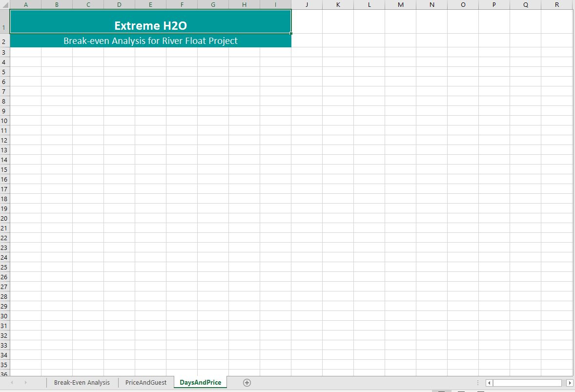Select row 20 by clicking its header
Screen dimensions: 575x392
(x=4, y=218)
